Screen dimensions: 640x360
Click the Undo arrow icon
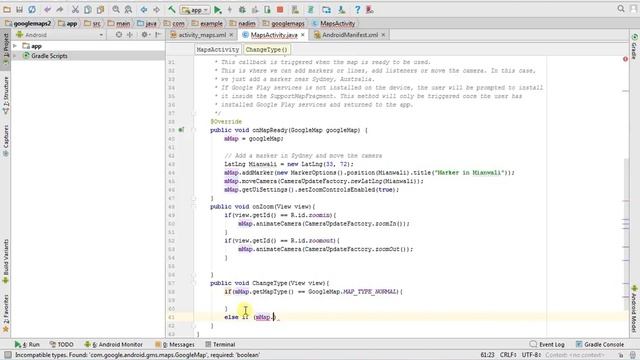(x=47, y=9)
